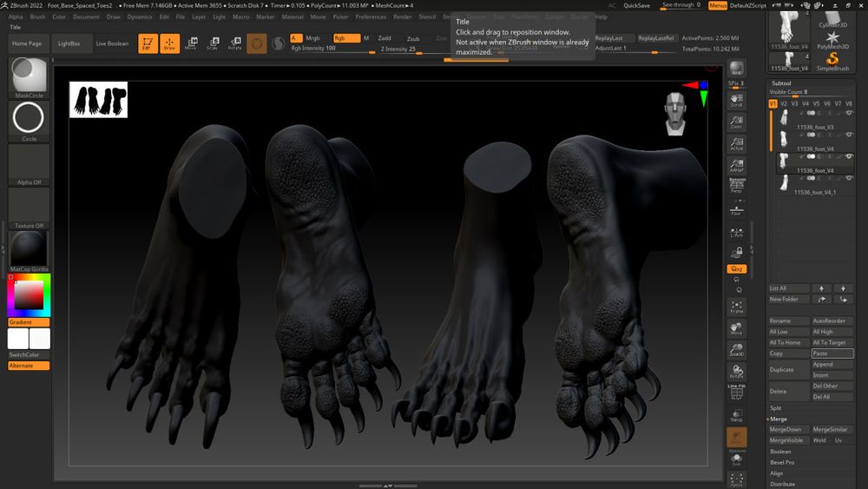The height and width of the screenshot is (489, 868).
Task: Select the Draw mode icon
Action: point(169,43)
